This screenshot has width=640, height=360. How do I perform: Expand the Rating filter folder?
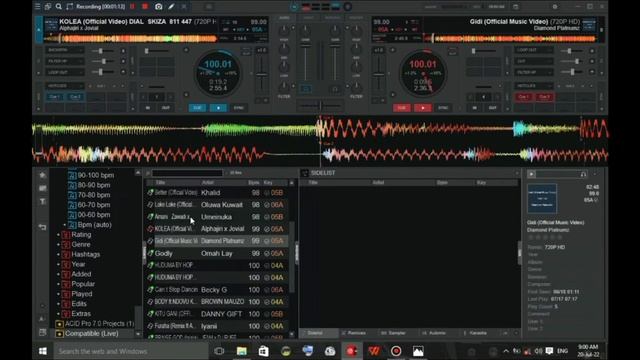click(59, 235)
